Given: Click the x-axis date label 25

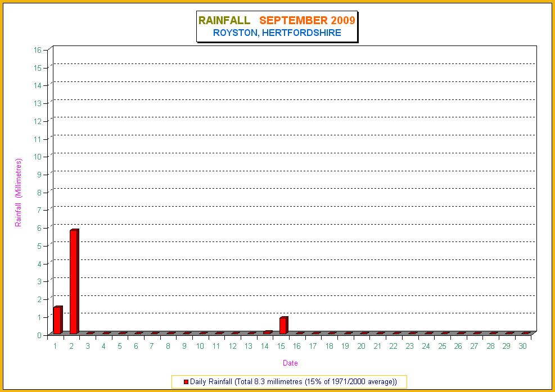Looking at the screenshot, I should (442, 347).
